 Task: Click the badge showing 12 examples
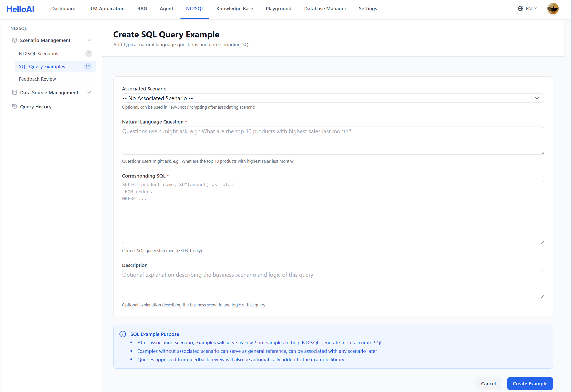point(88,67)
